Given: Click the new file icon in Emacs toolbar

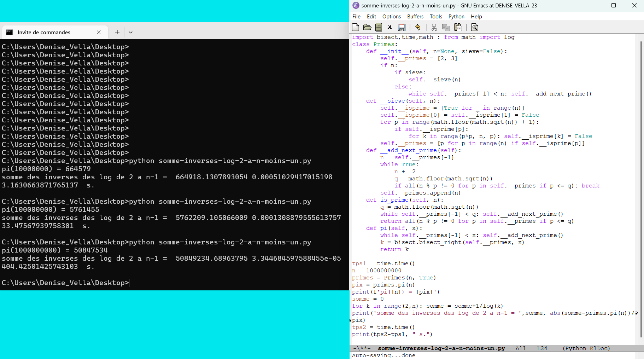Looking at the screenshot, I should click(356, 27).
